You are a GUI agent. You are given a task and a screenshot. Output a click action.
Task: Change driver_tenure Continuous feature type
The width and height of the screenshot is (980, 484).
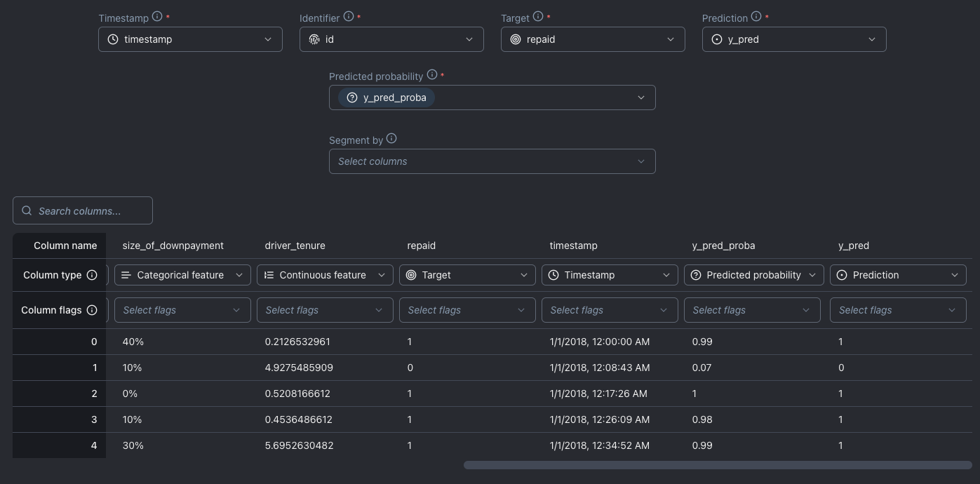pos(325,275)
